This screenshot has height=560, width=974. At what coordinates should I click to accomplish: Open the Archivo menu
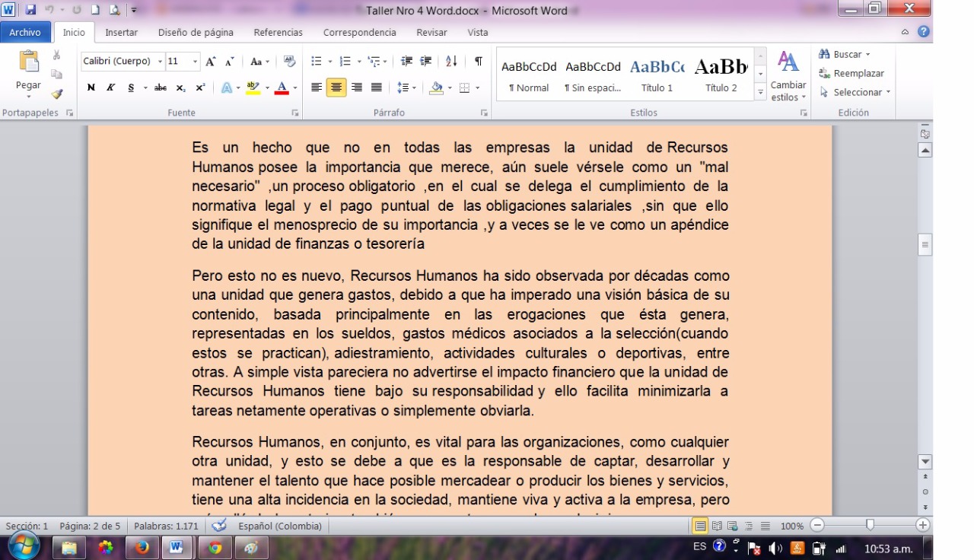point(25,33)
